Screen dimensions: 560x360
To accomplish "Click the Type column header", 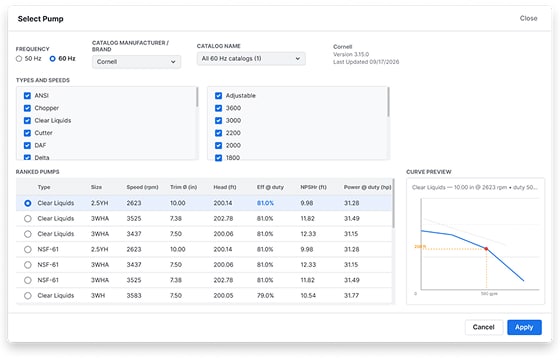I will click(x=44, y=187).
